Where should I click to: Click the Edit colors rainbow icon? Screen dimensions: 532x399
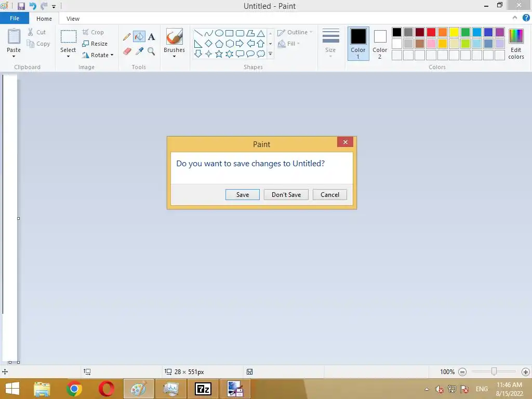516,36
